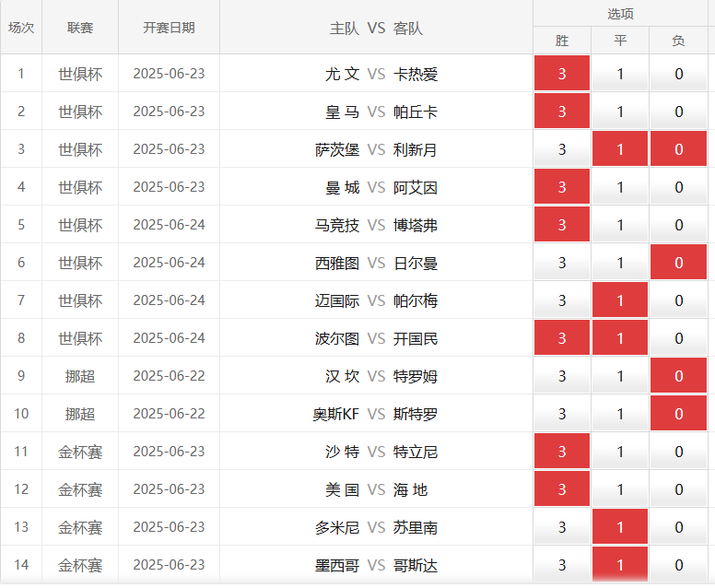Toggle draw 1 for 波尔图 VS 开国民
715x588 pixels.
(620, 338)
